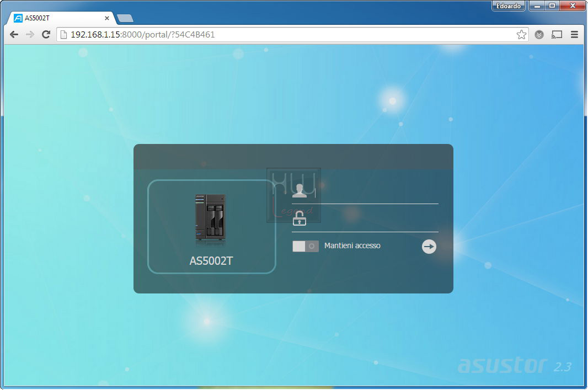Image resolution: width=588 pixels, height=390 pixels.
Task: Open a new browser tab
Action: 125,18
